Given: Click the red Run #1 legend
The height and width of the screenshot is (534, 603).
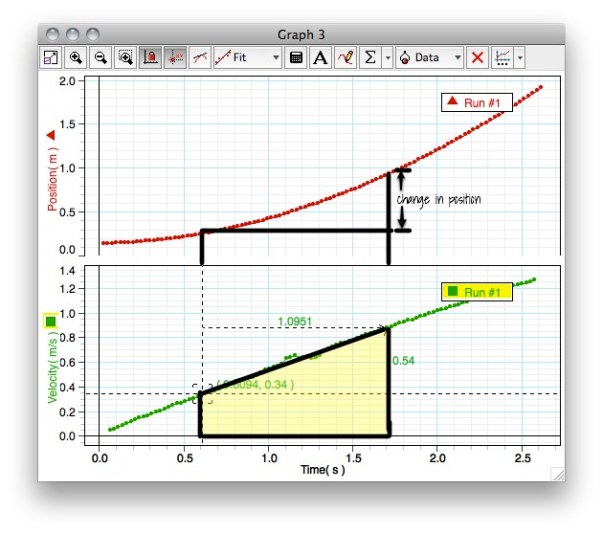Looking at the screenshot, I should (477, 103).
